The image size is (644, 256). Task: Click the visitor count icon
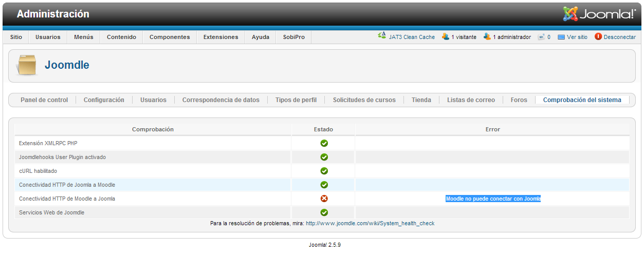tap(446, 37)
